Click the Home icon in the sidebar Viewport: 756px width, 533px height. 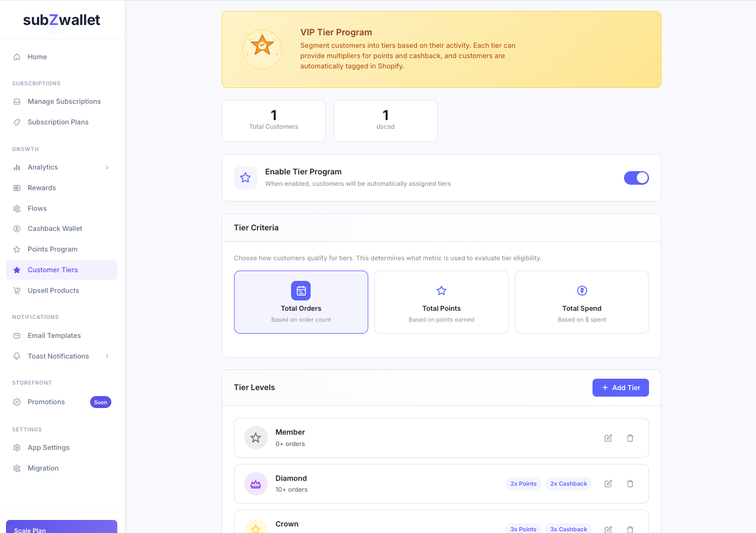[x=17, y=57]
